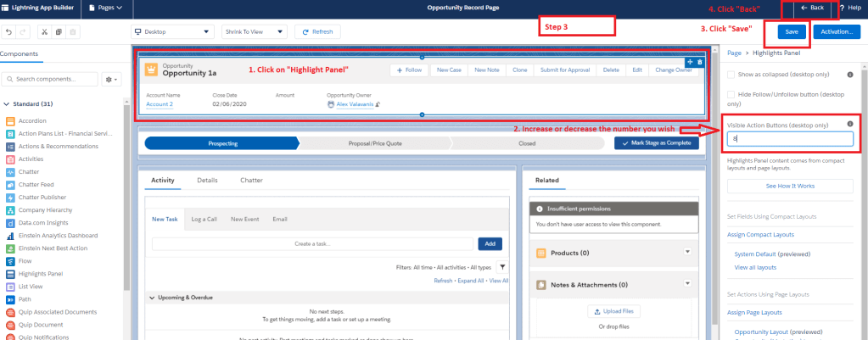Click the trash icon on Highlights Panel

pos(699,62)
